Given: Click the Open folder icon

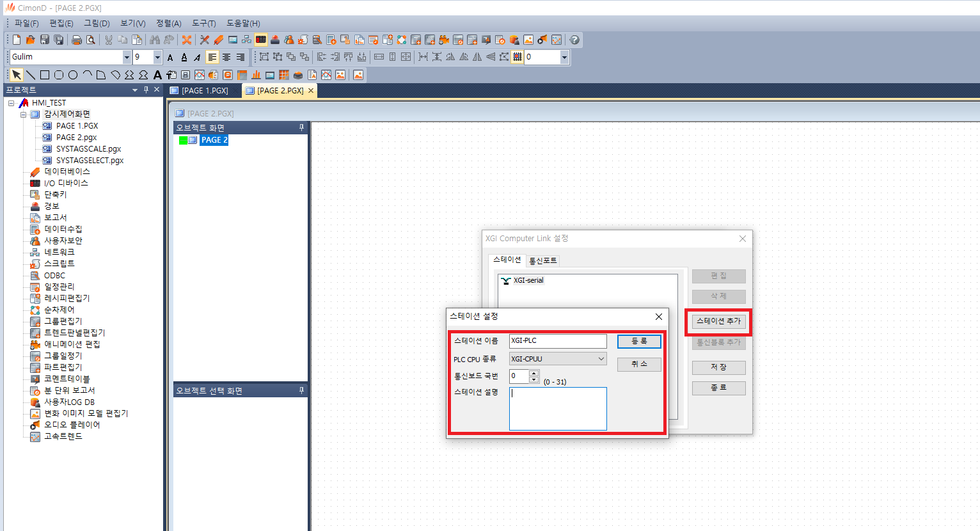Looking at the screenshot, I should click(30, 40).
